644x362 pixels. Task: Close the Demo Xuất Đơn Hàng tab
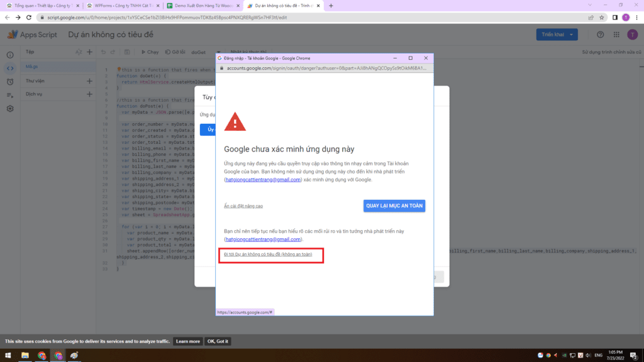(x=238, y=6)
